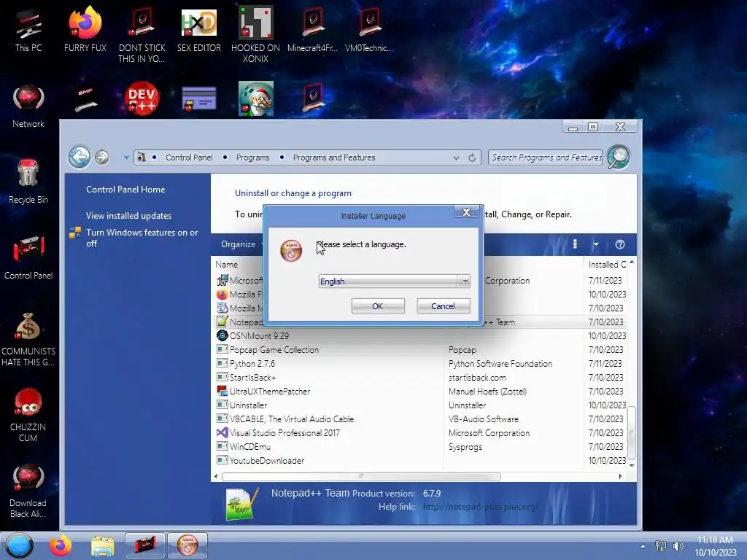Open View installed updates link
Viewport: 747px width, 560px height.
click(128, 216)
